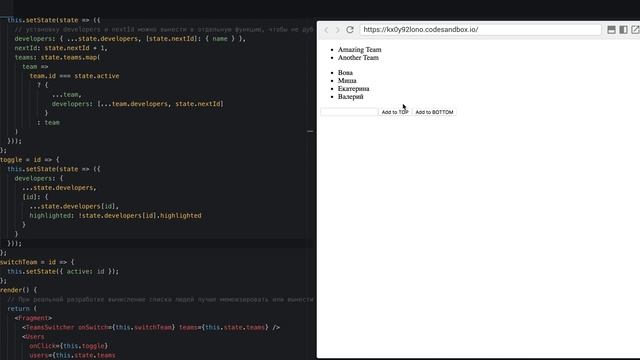This screenshot has height=360, width=640.
Task: Click the developer named Валерий
Action: 351,97
